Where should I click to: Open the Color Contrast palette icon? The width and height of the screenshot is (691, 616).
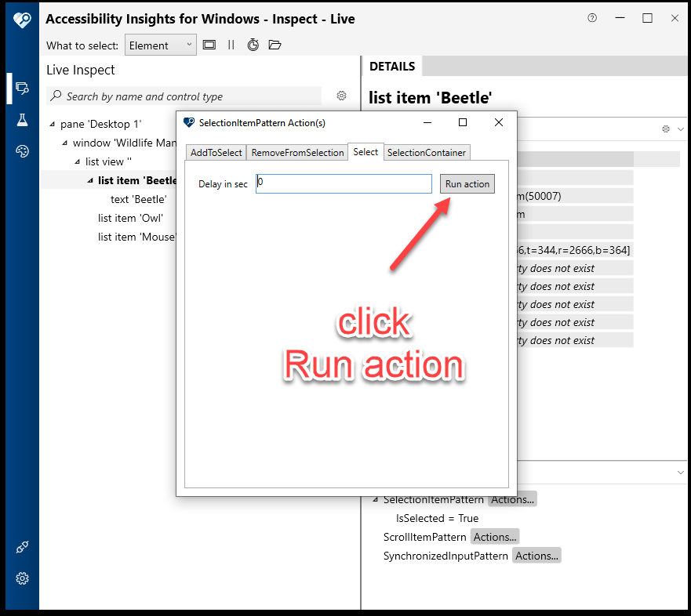[x=22, y=151]
